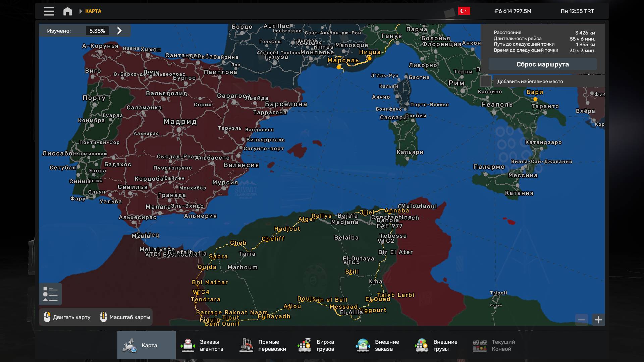Expand the explored percentage panel arrow
644x362 pixels.
pos(119,31)
